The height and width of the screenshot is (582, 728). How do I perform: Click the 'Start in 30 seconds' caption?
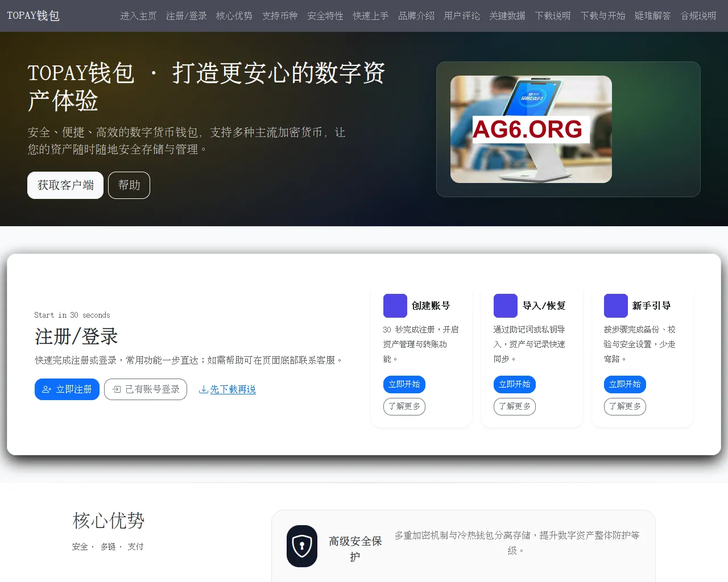click(x=72, y=315)
